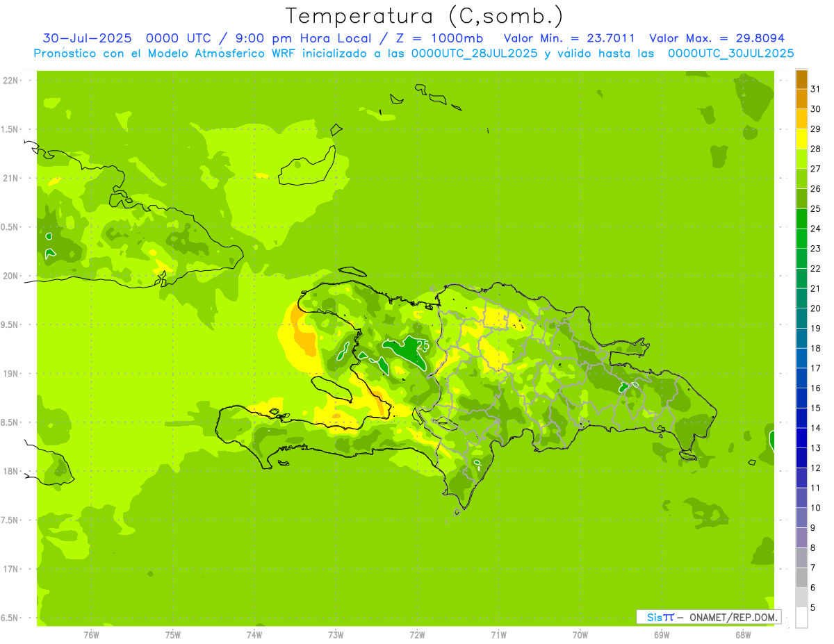Pick legend swatch between 24 and 25
834x644 pixels.
[x=801, y=218]
